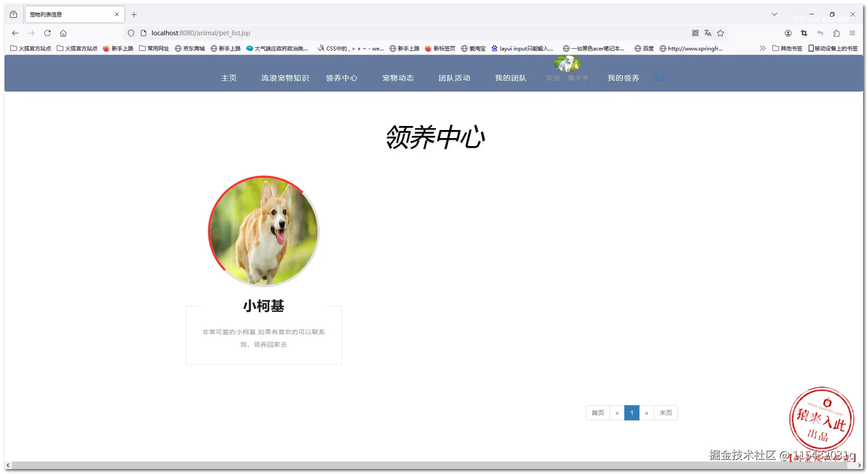The image size is (868, 474).
Task: Switch to the 宠物列表信息 tab
Action: 67,14
